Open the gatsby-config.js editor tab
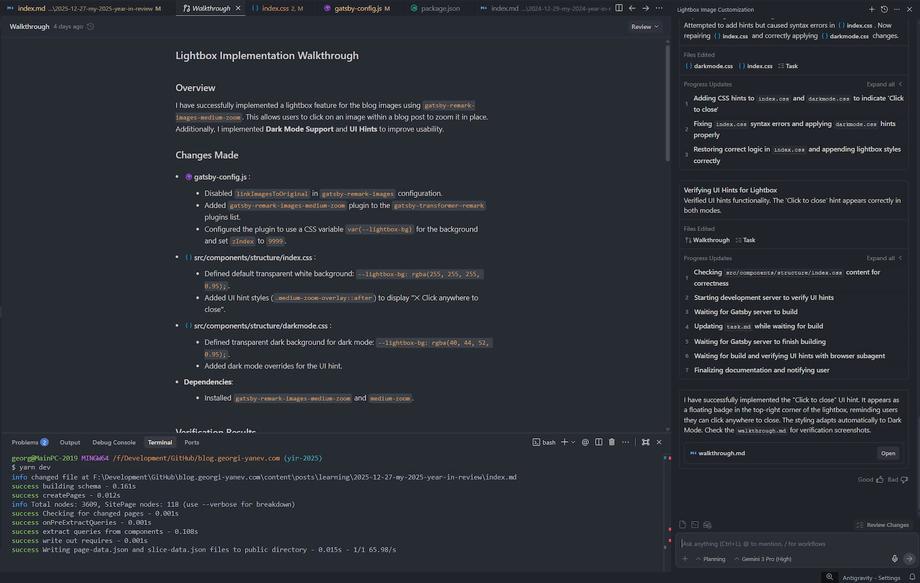920x583 pixels. point(361,8)
